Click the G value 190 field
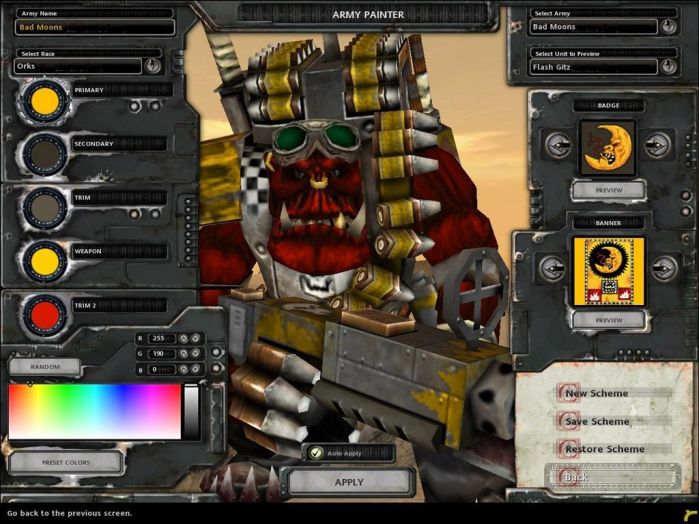 click(161, 354)
